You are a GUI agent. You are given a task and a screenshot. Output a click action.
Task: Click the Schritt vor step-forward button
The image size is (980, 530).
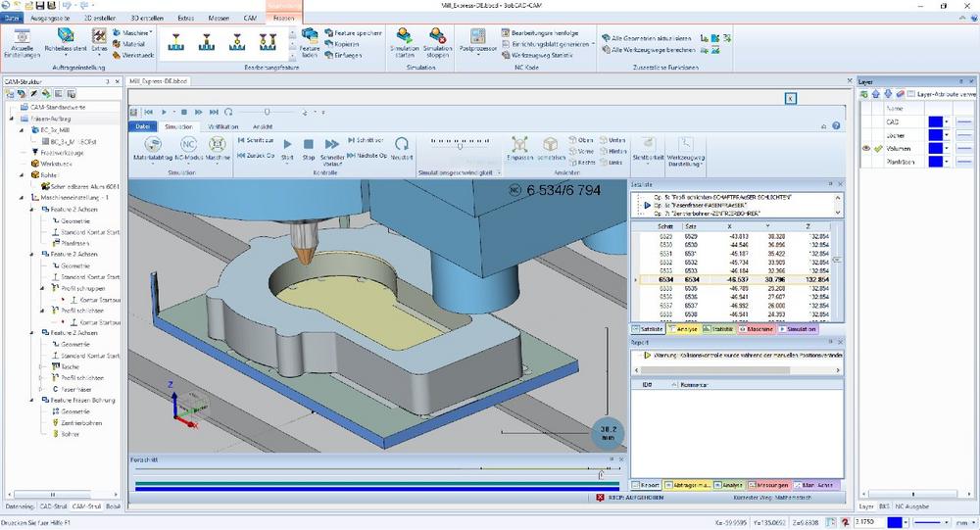[x=366, y=141]
